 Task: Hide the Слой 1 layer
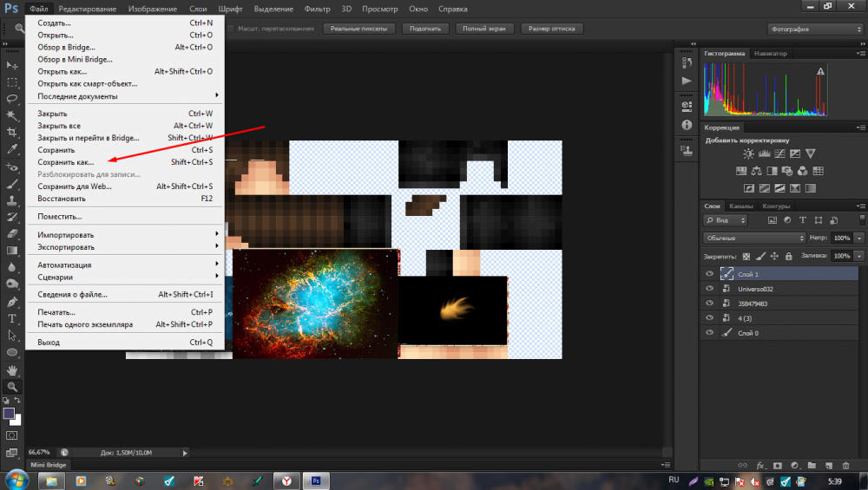710,273
